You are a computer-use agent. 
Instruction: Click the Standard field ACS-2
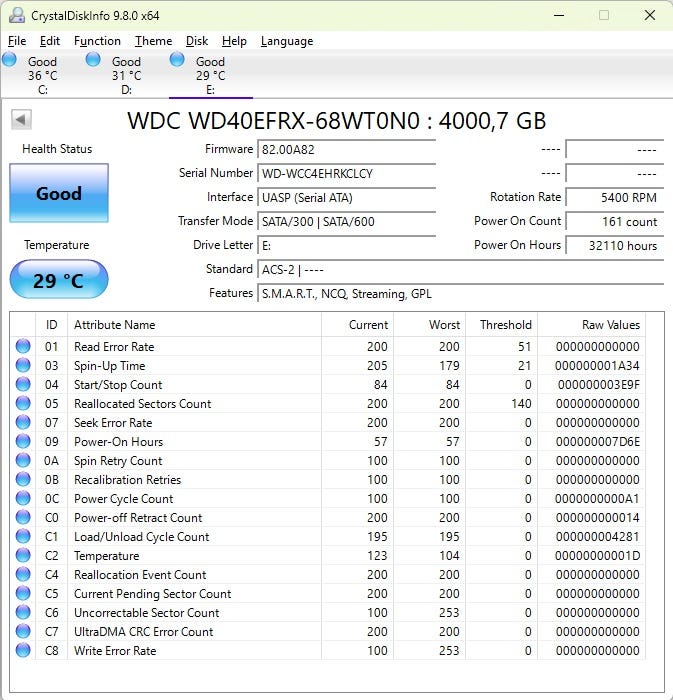click(x=461, y=270)
